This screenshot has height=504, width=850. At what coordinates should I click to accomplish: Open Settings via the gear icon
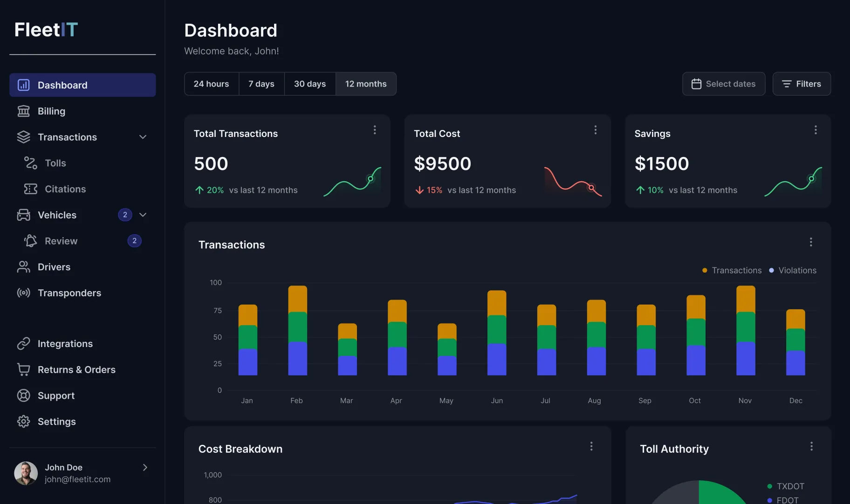point(23,422)
